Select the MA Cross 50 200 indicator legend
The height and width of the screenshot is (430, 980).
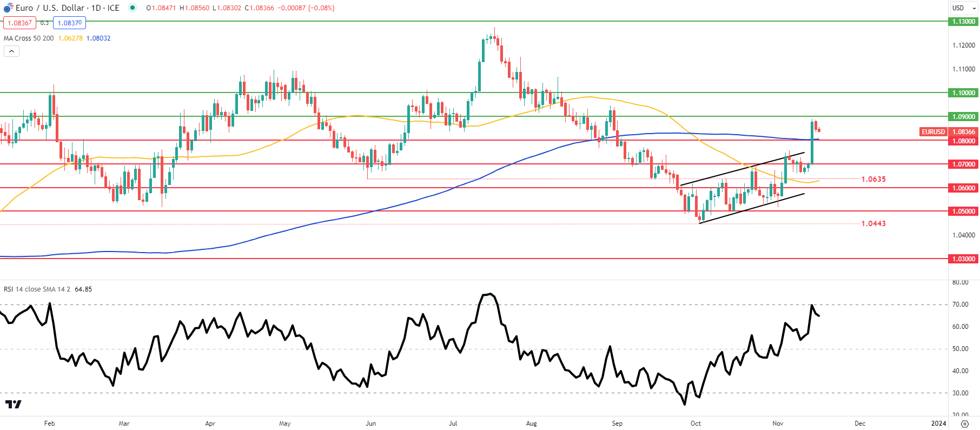tap(29, 38)
